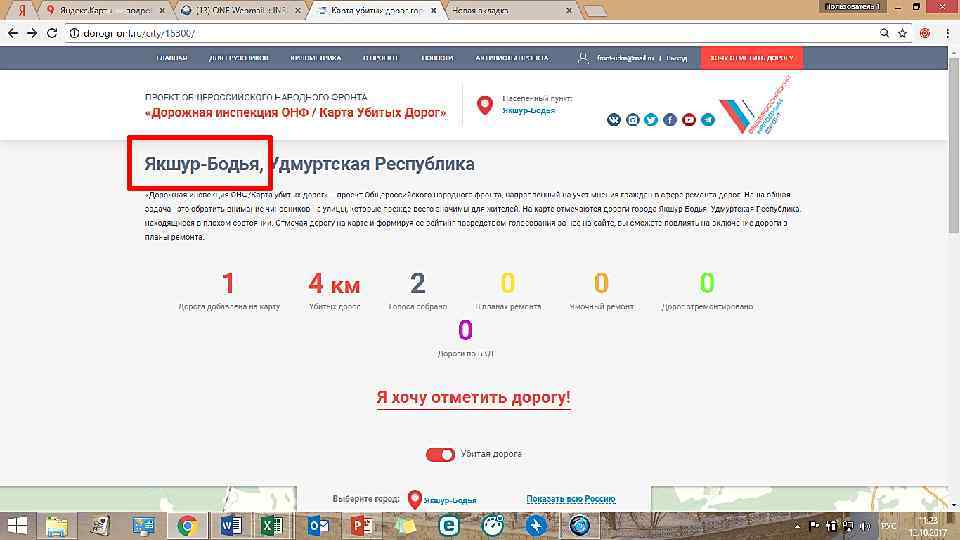Click the red '1' roads added counter
The image size is (960, 540).
228,283
